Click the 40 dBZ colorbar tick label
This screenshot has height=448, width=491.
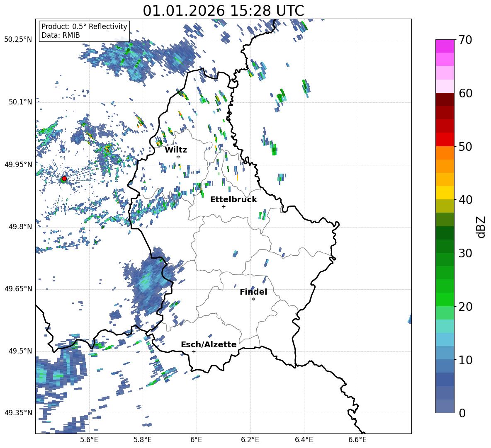click(x=465, y=200)
